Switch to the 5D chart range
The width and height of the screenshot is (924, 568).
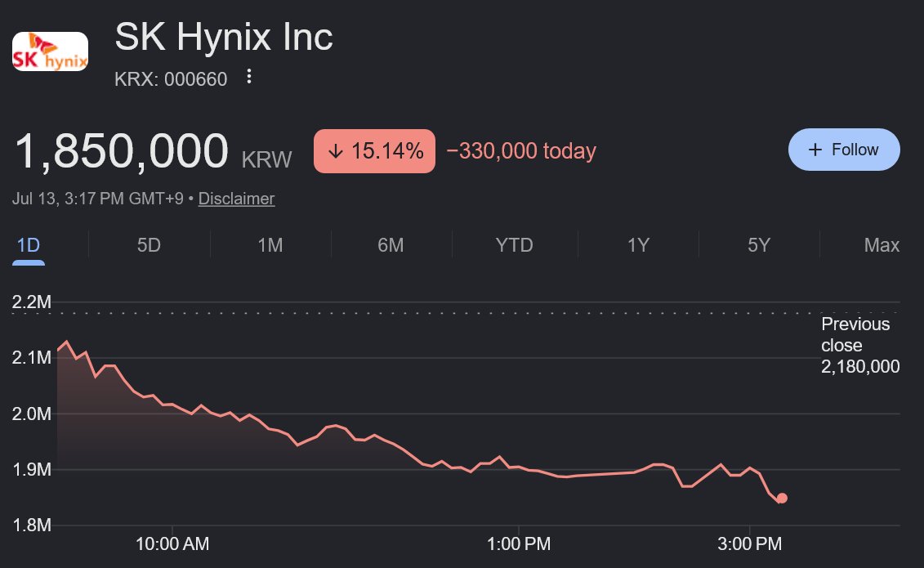click(149, 245)
